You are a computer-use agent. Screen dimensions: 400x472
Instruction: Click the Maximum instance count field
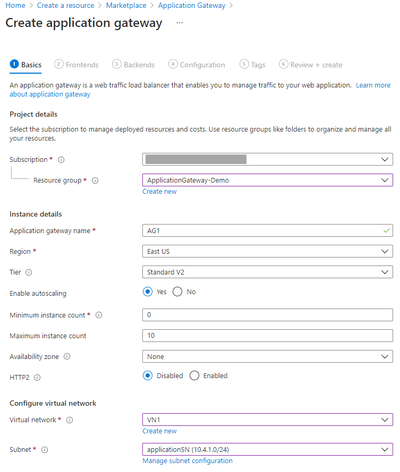267,335
